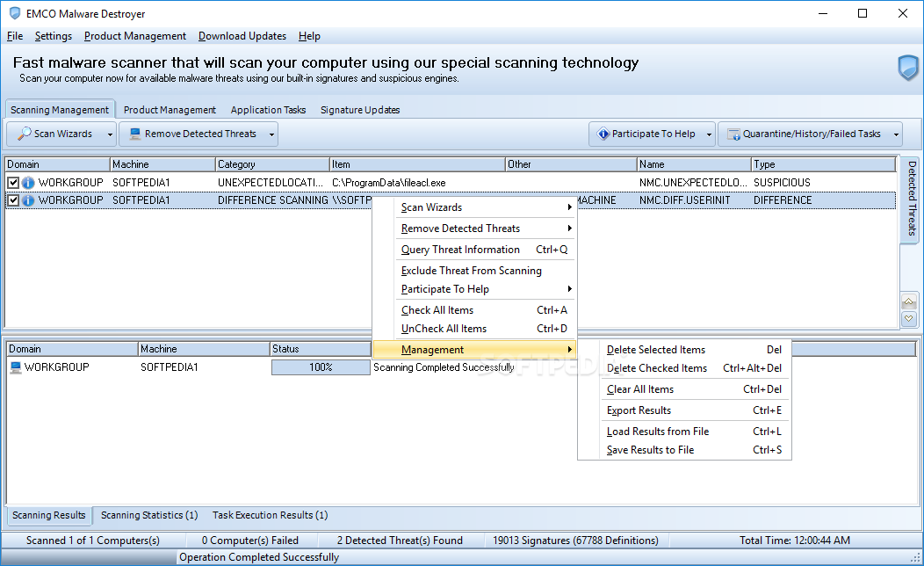Open the File menu
The image size is (924, 566).
(15, 36)
